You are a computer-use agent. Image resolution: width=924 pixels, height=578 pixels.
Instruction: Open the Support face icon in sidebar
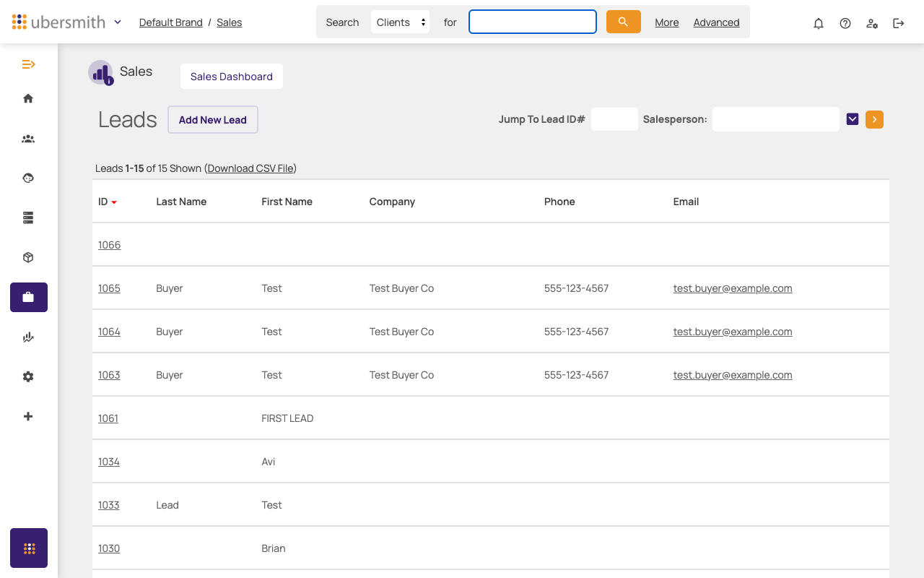pos(28,178)
